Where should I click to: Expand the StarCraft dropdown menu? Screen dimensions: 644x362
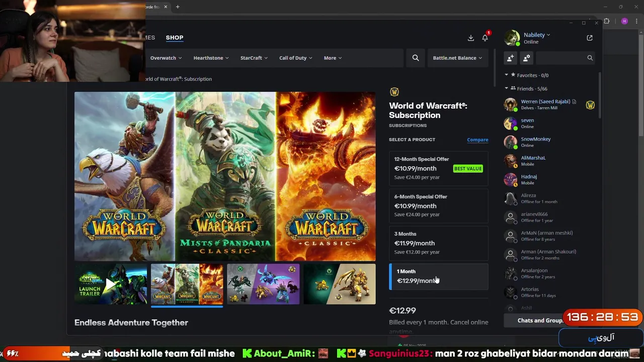coord(254,58)
